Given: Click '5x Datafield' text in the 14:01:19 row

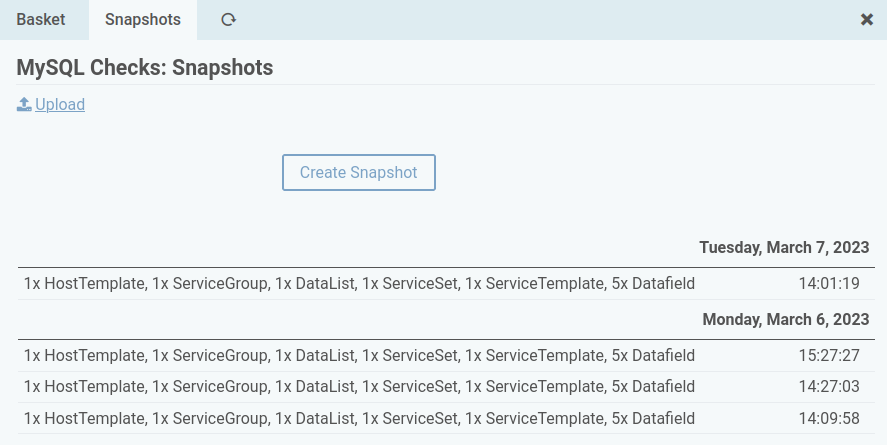Looking at the screenshot, I should tap(653, 283).
